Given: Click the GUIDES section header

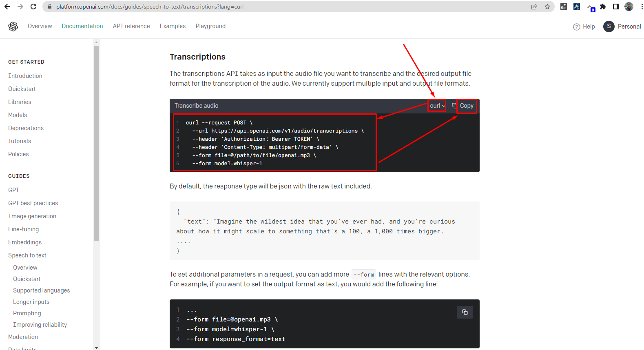Looking at the screenshot, I should coord(19,176).
